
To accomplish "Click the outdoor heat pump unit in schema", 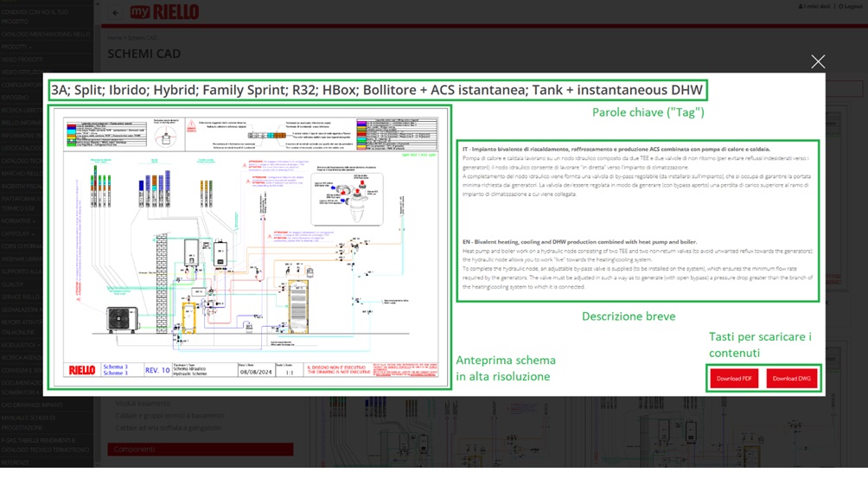I will pyautogui.click(x=130, y=329).
